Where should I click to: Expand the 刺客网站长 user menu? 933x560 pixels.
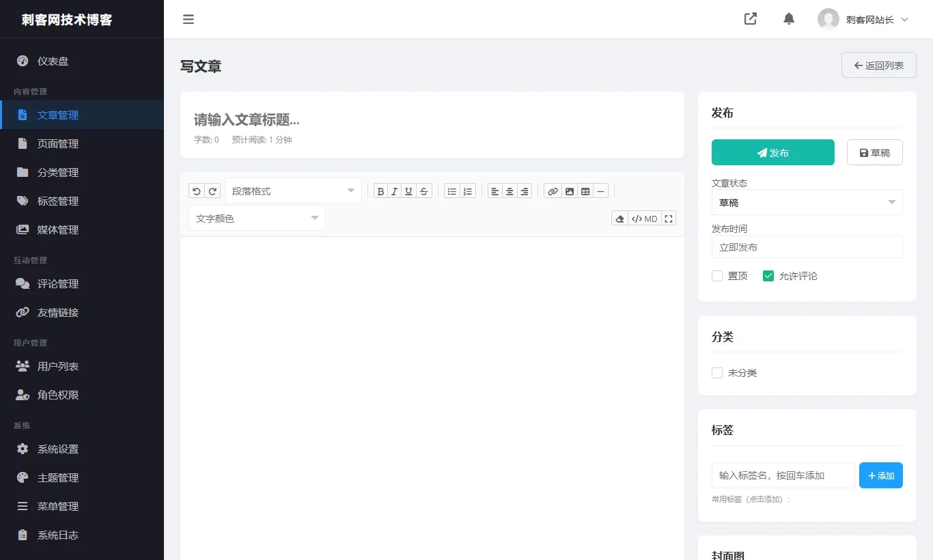click(x=863, y=19)
